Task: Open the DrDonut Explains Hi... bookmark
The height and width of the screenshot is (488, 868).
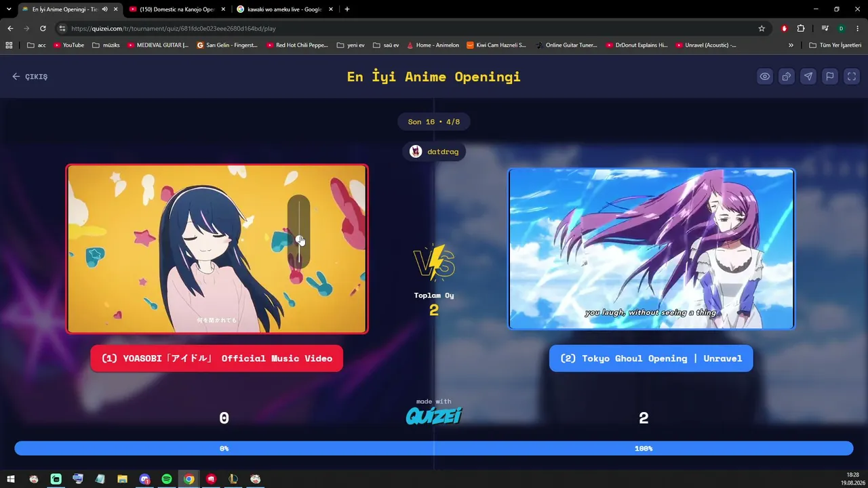Action: pos(636,45)
